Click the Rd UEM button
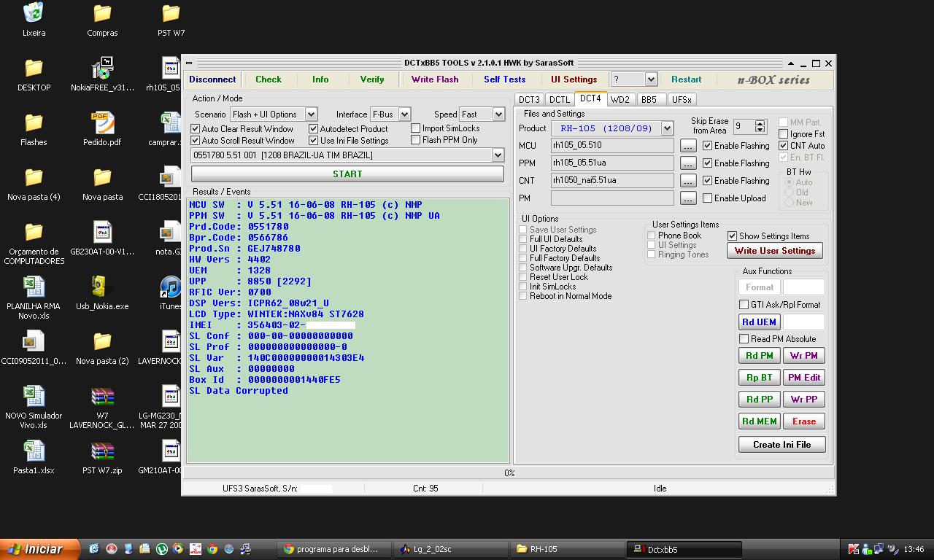 760,322
